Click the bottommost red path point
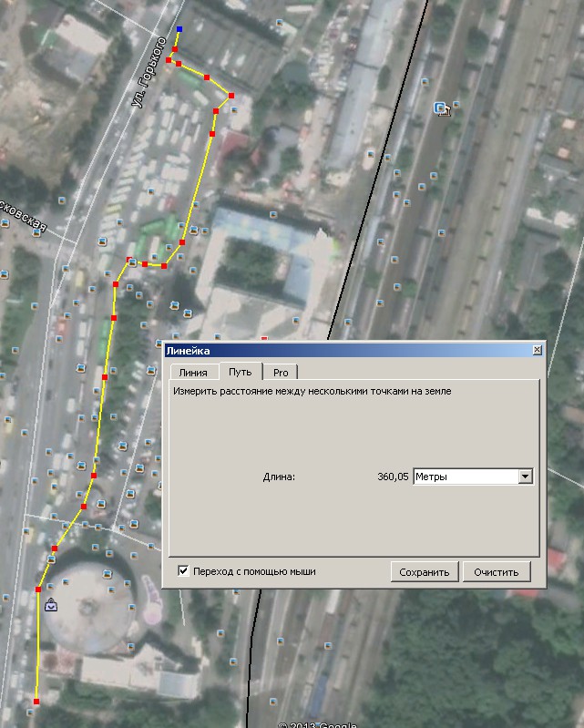Screen dimensions: 584x728 [36, 701]
